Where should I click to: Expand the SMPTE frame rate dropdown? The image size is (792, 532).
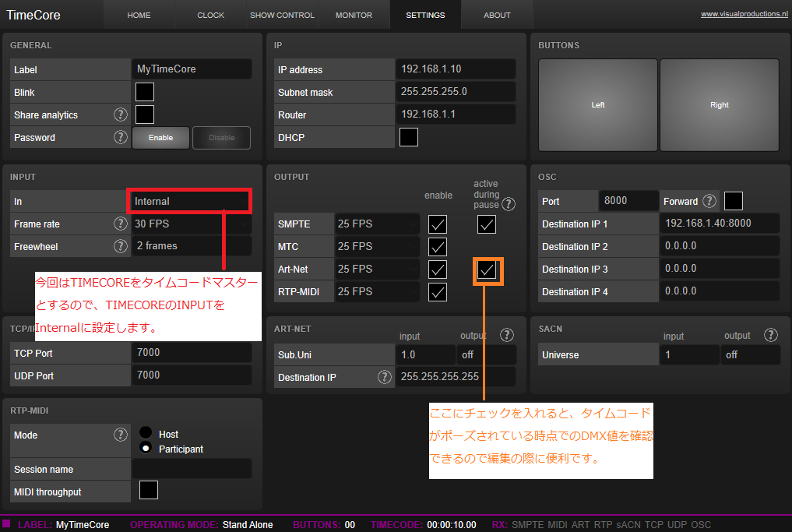pos(378,224)
